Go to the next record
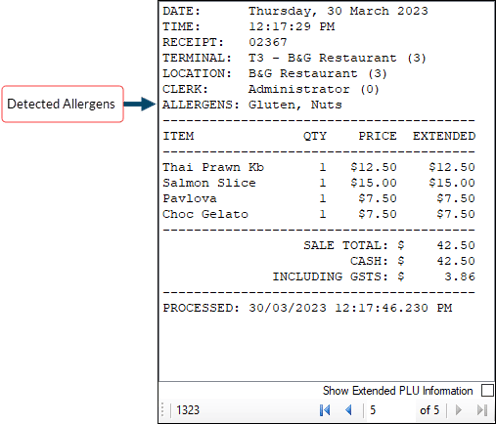Image resolution: width=496 pixels, height=424 pixels. click(x=459, y=410)
